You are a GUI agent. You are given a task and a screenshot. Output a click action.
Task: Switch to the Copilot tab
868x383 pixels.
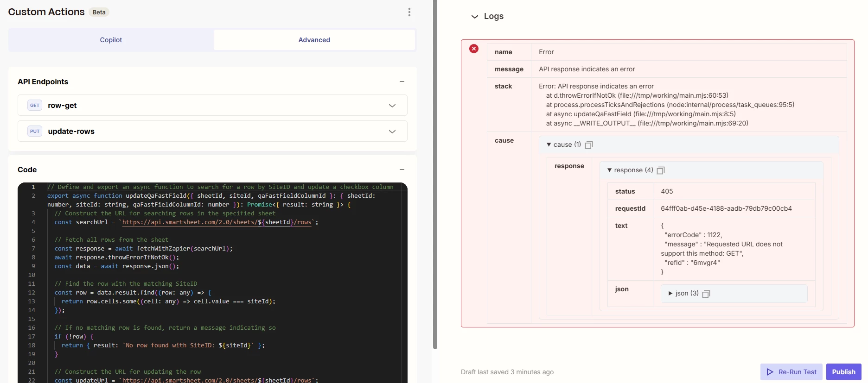point(111,40)
